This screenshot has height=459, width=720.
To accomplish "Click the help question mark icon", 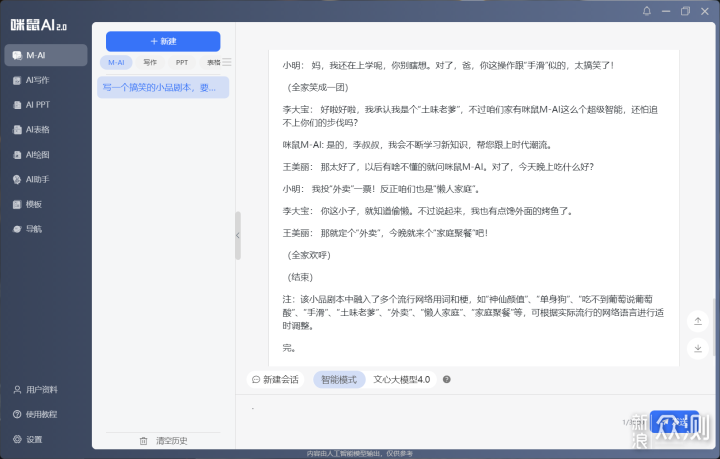I will coord(446,380).
